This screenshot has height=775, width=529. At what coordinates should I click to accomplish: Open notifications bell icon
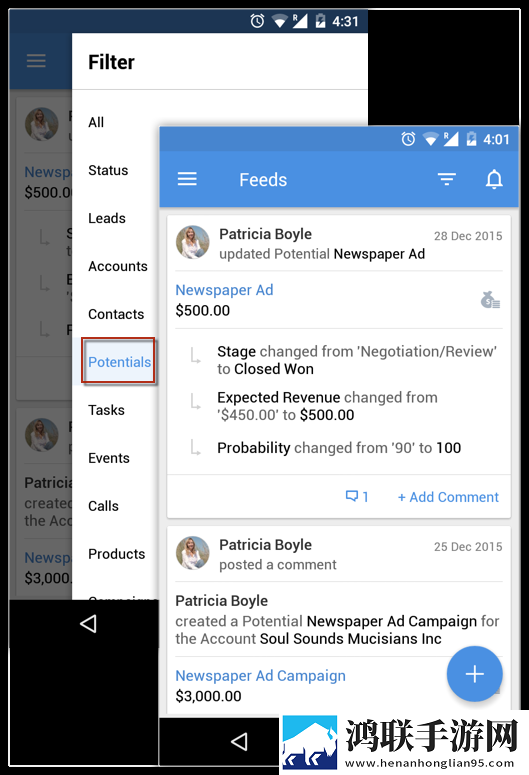pyautogui.click(x=494, y=179)
